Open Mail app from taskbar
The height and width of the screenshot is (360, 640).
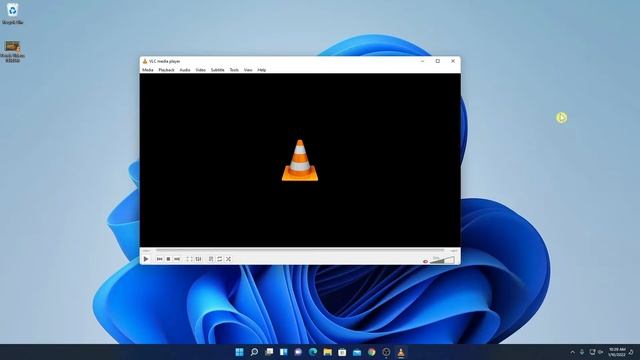click(357, 352)
